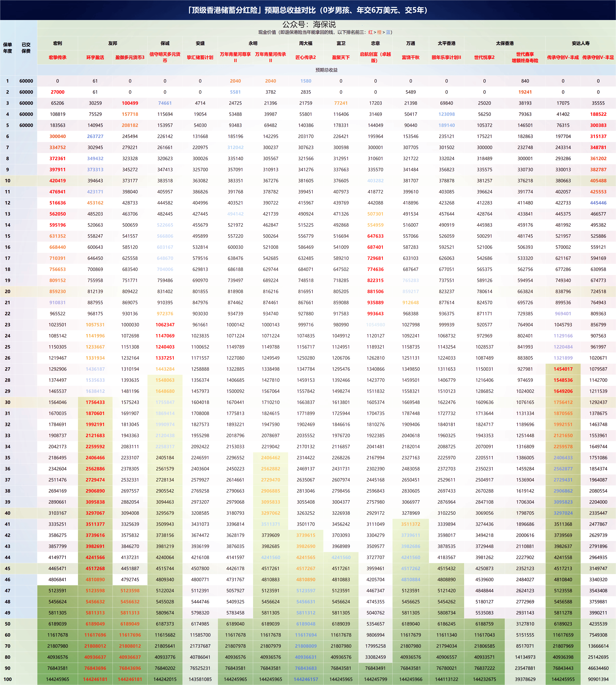
Task: Select policy year 10 row label
Action: [x=7, y=180]
